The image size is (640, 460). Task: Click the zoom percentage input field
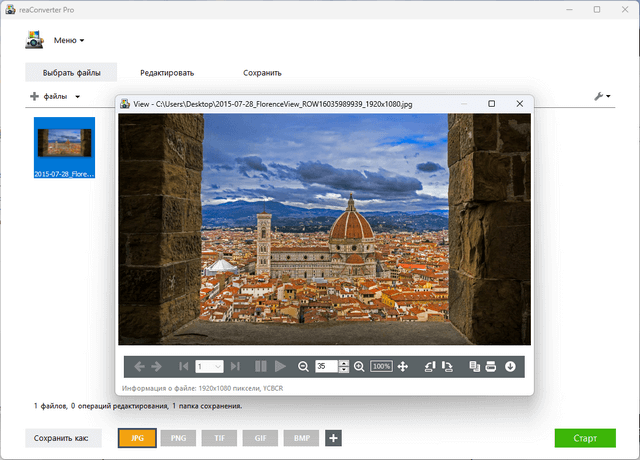[326, 367]
